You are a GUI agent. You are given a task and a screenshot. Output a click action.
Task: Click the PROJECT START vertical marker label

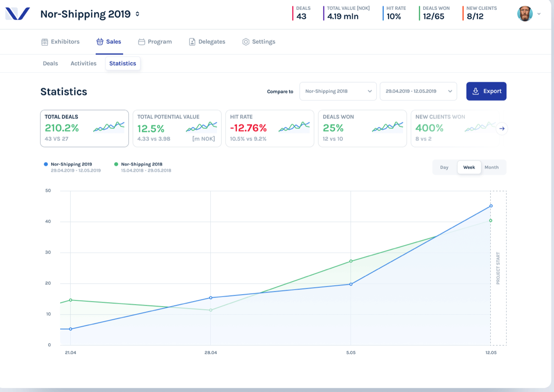click(x=498, y=268)
